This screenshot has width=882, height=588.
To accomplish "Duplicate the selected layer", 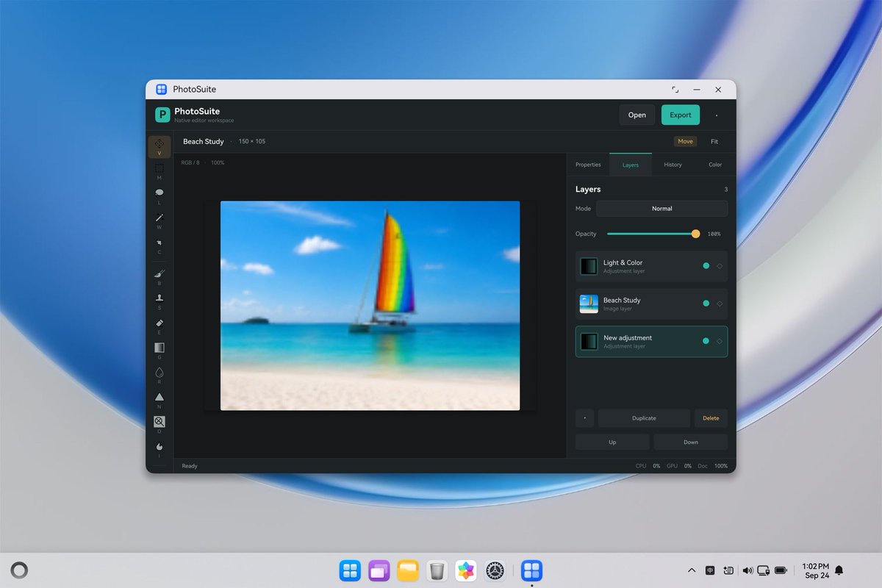I will [644, 418].
